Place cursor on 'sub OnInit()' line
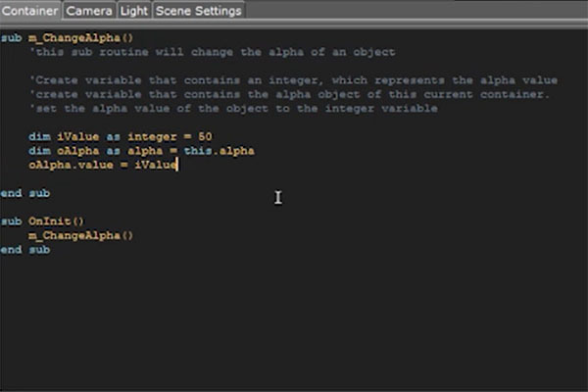588x392 pixels. 43,222
